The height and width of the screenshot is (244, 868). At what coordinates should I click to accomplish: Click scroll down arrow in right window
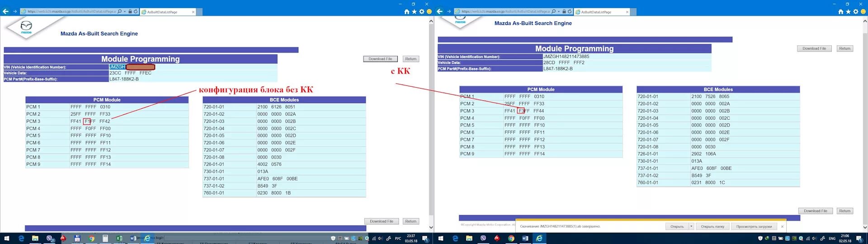click(x=865, y=228)
